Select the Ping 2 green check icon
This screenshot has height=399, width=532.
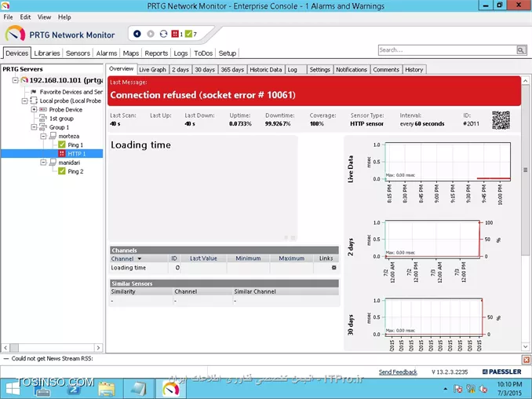(62, 171)
